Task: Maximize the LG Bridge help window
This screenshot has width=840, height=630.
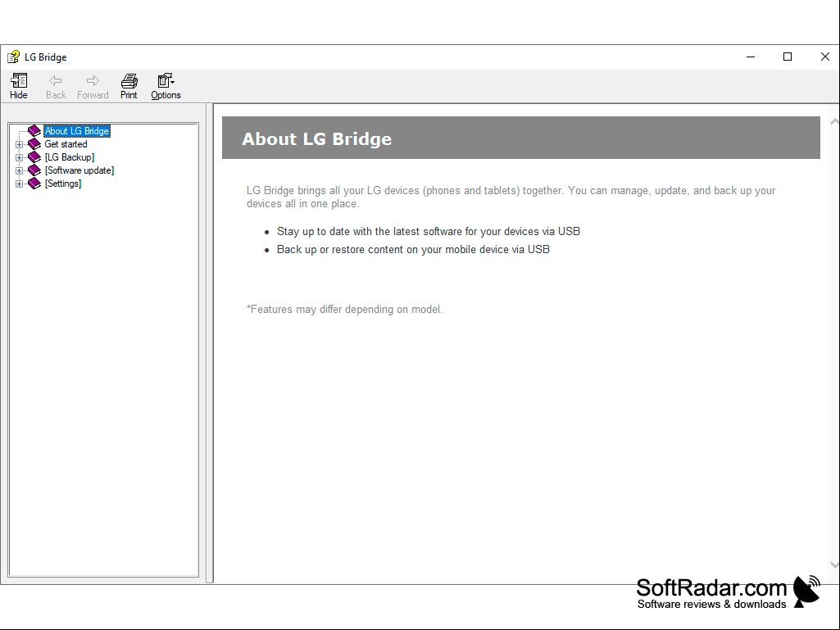Action: 788,57
